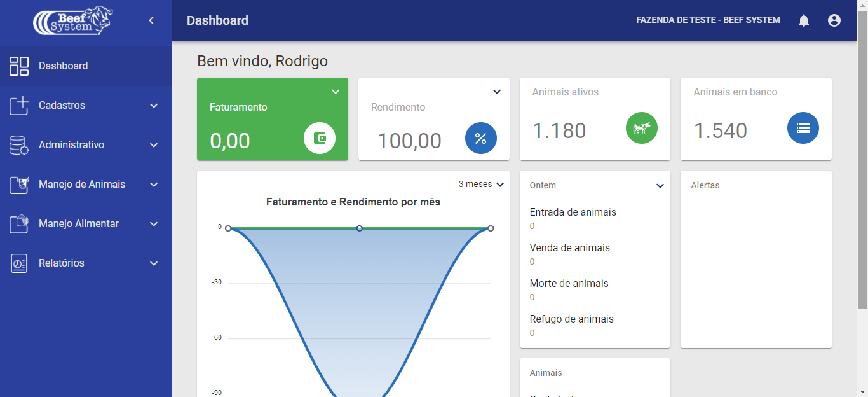This screenshot has height=397, width=868.
Task: Click the Beef System logo
Action: (x=72, y=20)
